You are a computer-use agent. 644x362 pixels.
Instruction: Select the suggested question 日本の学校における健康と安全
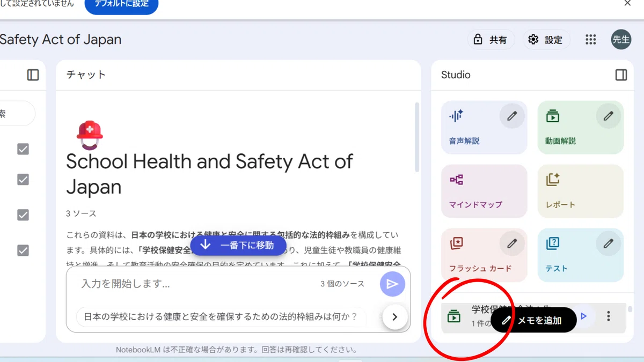221,317
